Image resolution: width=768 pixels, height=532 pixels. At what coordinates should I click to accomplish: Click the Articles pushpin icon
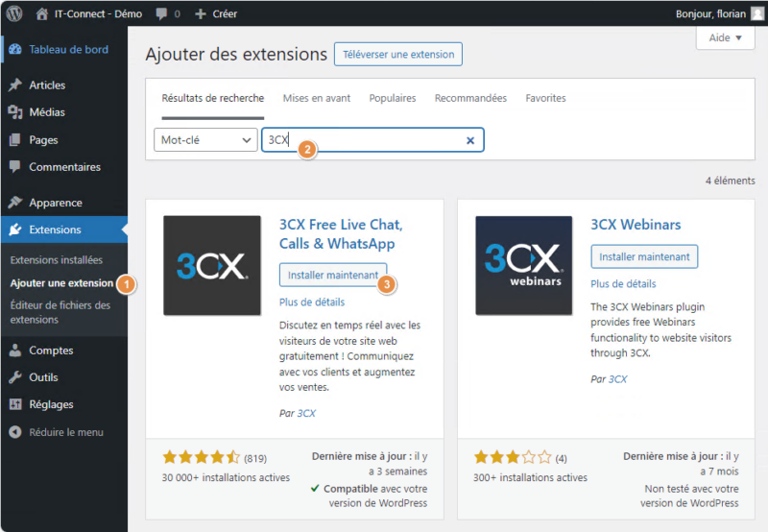coord(15,85)
